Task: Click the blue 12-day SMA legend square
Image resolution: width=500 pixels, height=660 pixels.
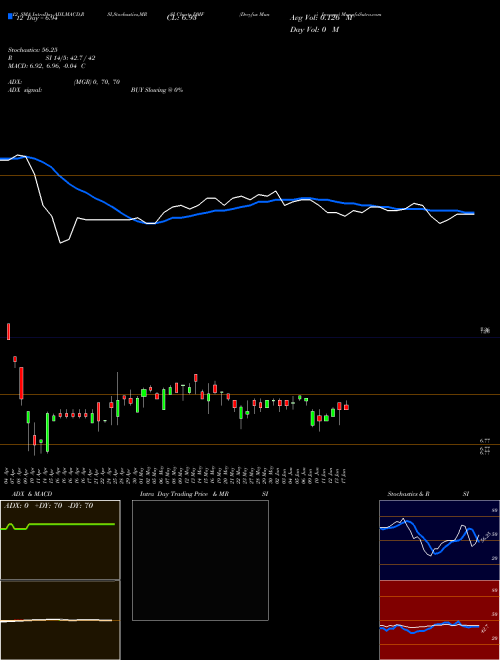Action: [10, 16]
